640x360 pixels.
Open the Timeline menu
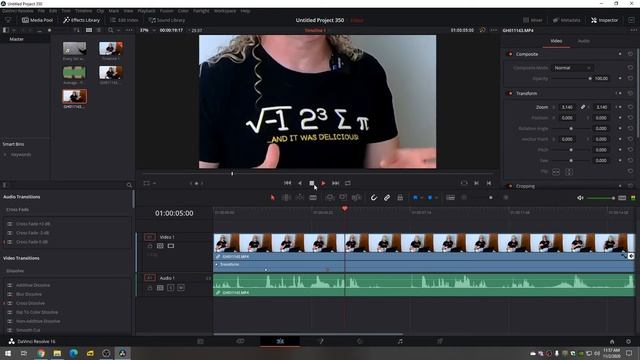click(83, 11)
